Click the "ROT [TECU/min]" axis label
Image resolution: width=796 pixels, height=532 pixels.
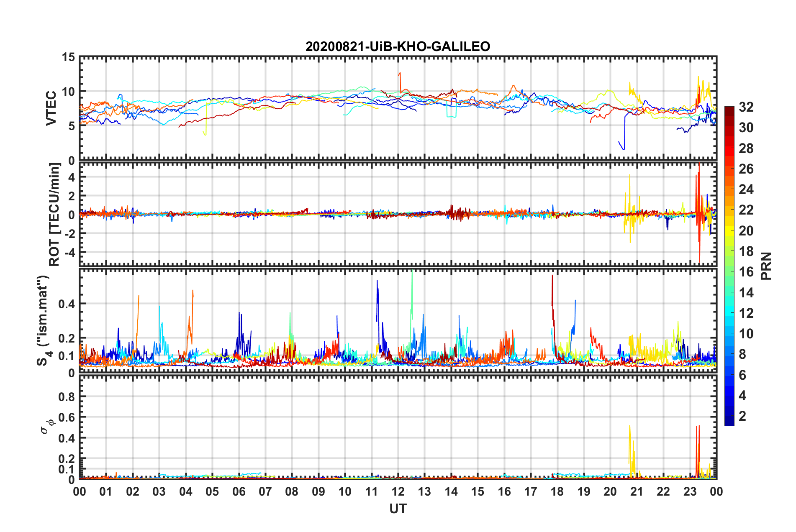point(54,215)
